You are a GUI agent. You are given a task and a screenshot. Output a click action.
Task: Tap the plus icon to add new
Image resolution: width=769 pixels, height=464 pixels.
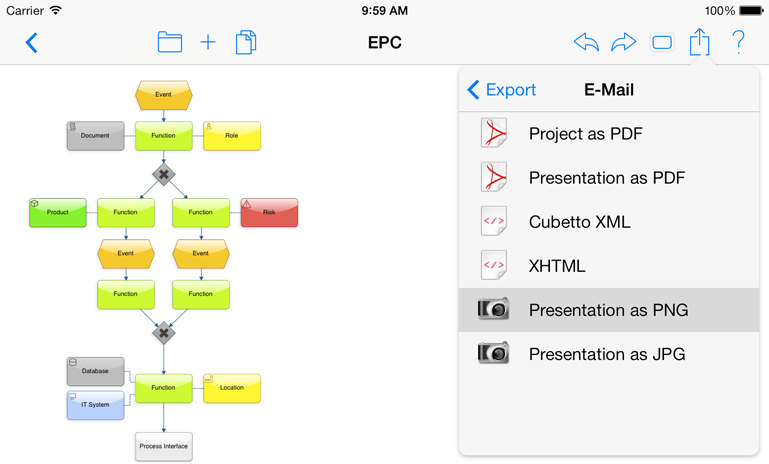click(208, 42)
